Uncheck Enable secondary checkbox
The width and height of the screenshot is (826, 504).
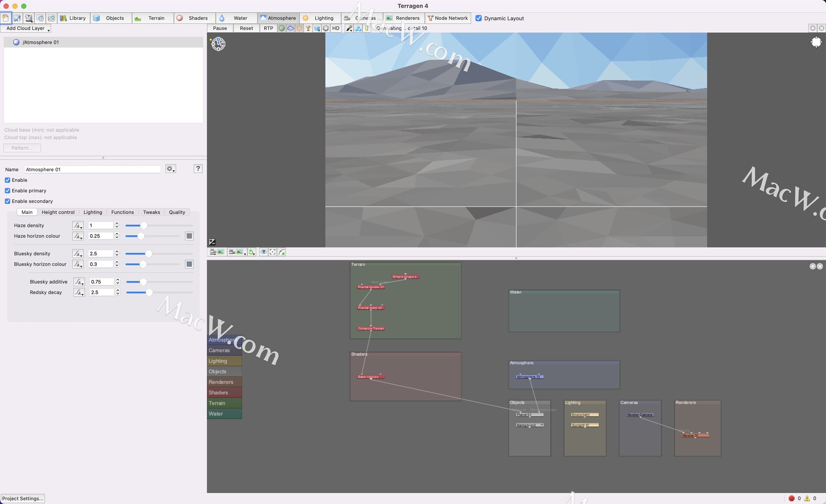point(7,201)
